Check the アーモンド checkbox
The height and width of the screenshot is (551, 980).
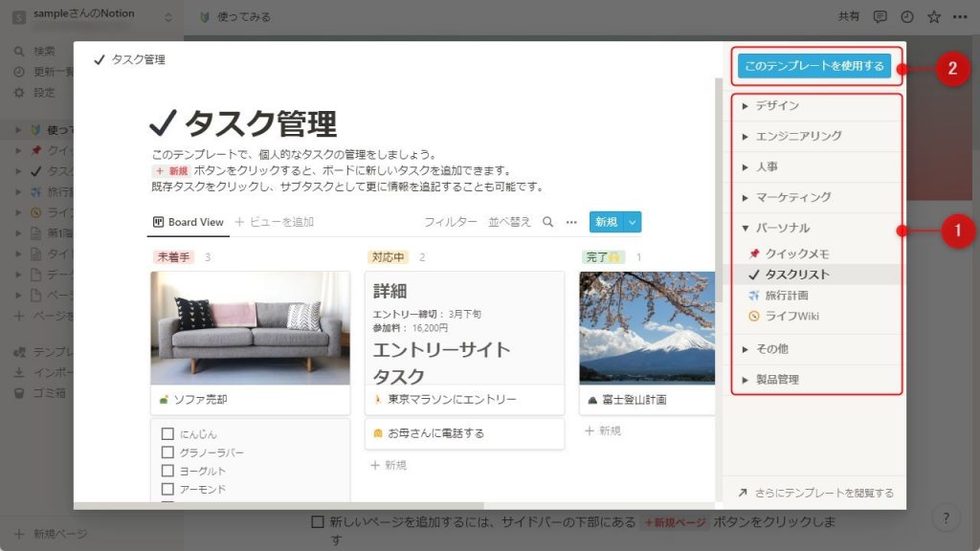(167, 489)
